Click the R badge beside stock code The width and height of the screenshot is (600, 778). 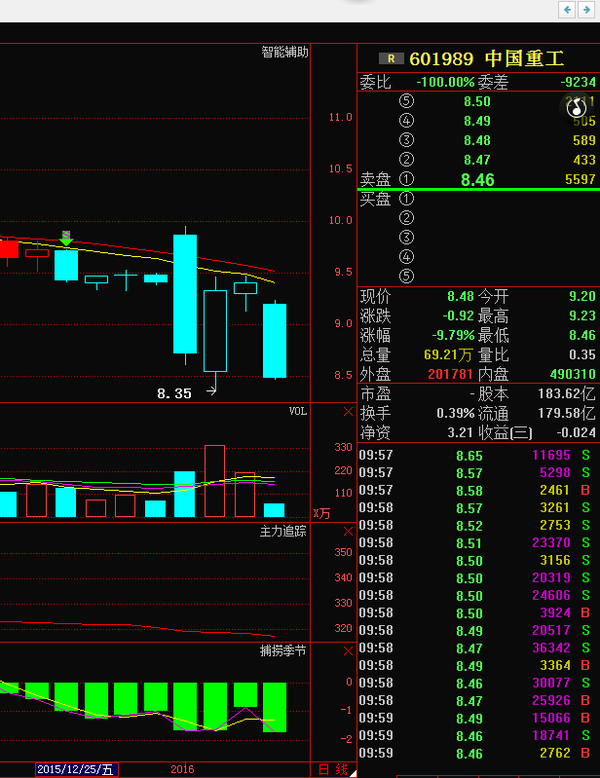coord(391,59)
